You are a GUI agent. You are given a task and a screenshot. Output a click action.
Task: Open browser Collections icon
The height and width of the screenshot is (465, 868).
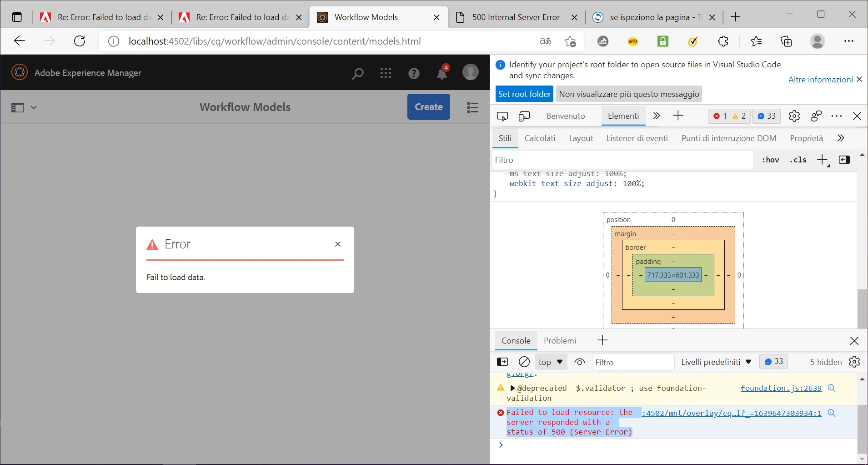pos(786,41)
